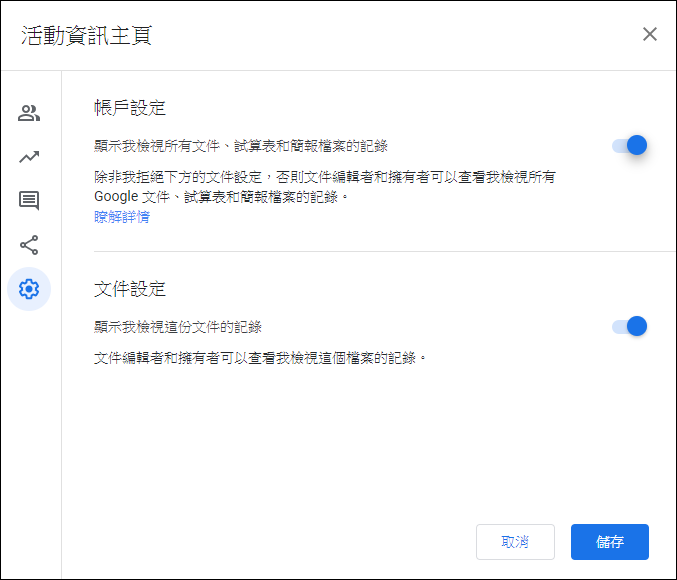Toggle the 文件設定 view history switch
The width and height of the screenshot is (677, 580).
[x=630, y=326]
